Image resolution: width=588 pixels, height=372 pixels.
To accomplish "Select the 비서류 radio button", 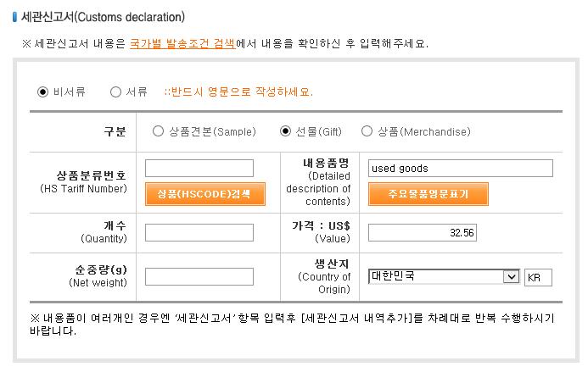I will 42,92.
